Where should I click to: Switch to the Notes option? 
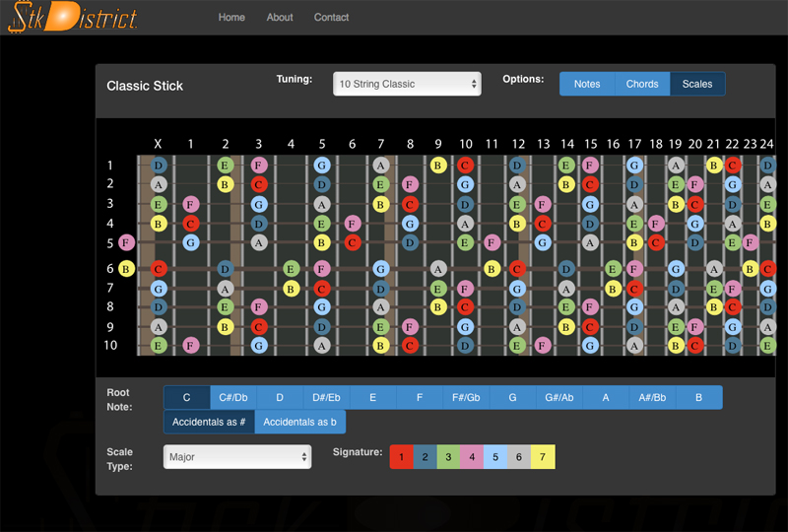click(x=587, y=85)
